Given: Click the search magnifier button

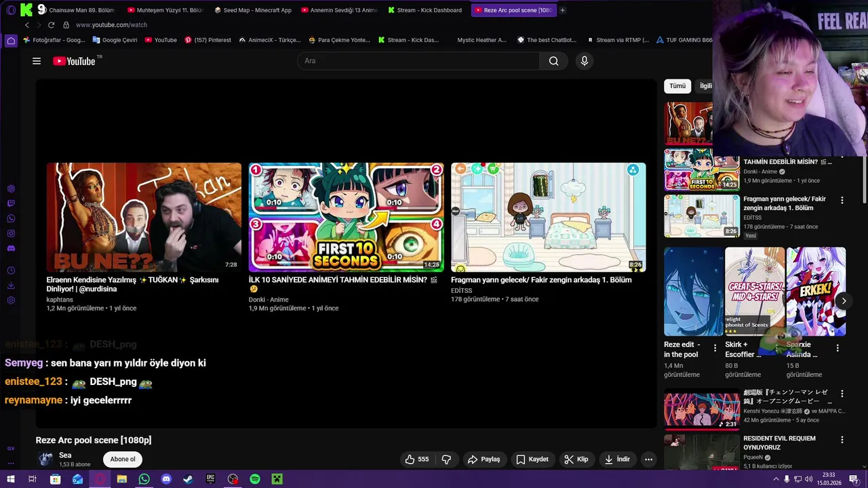Looking at the screenshot, I should coord(553,61).
